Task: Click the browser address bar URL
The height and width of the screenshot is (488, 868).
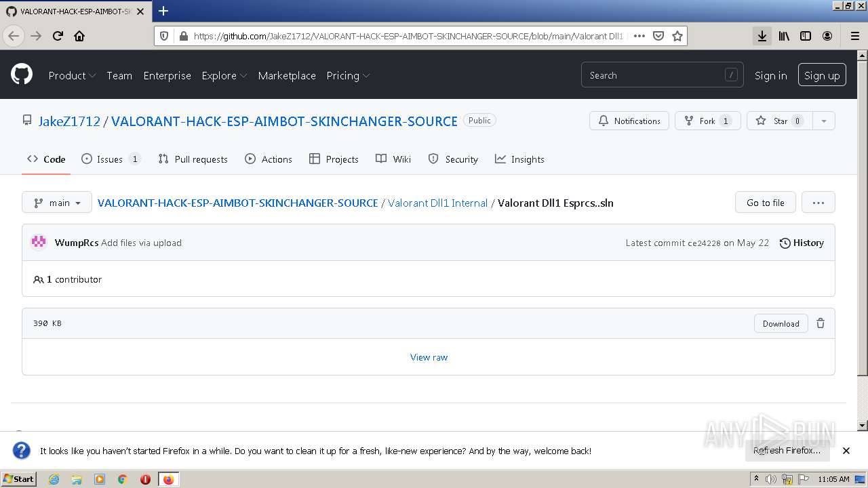Action: click(408, 36)
